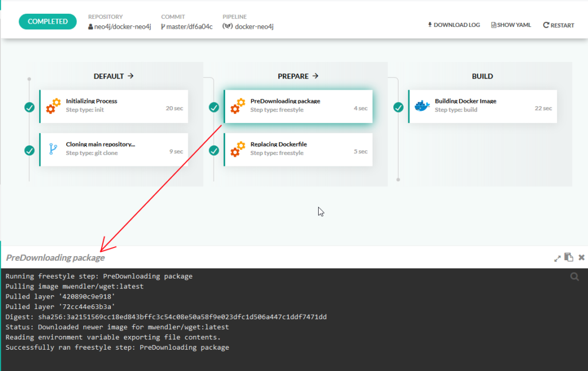
Task: Click the green check beside Building Docker Image
Action: [399, 106]
